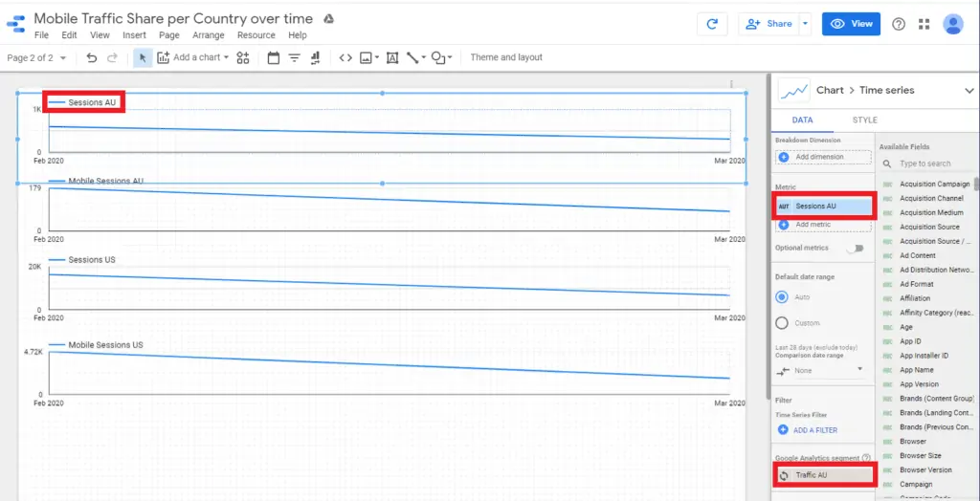Image resolution: width=980 pixels, height=501 pixels.
Task: Select the text box tool
Action: click(x=391, y=57)
